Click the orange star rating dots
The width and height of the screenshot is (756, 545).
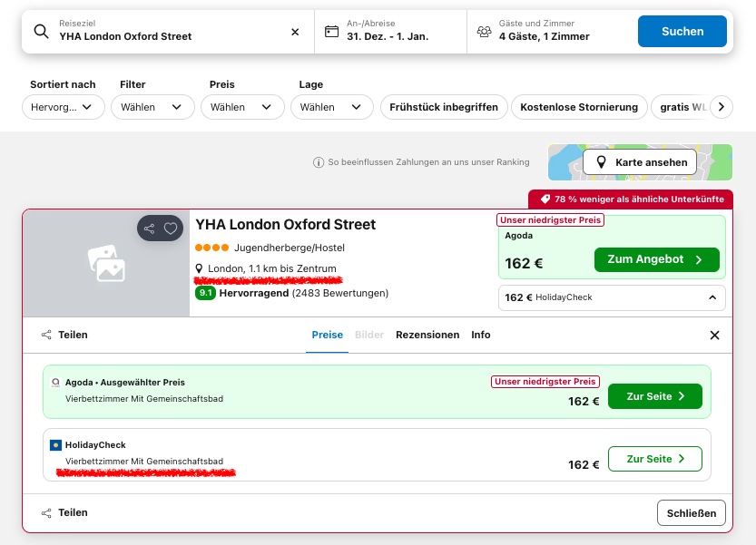(211, 248)
